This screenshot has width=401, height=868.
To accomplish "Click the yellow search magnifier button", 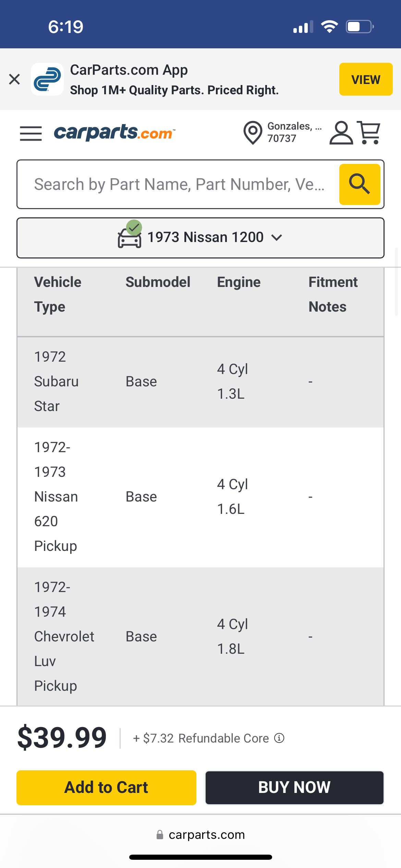I will coord(360,184).
